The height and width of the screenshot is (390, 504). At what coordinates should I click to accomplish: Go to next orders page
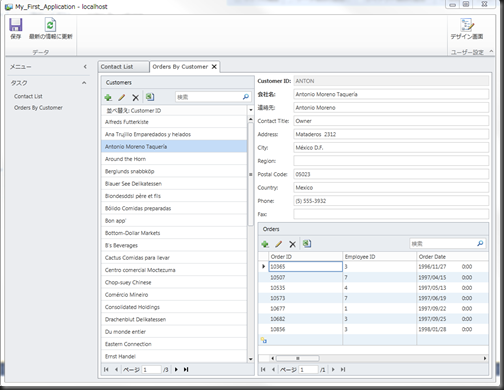click(x=333, y=369)
